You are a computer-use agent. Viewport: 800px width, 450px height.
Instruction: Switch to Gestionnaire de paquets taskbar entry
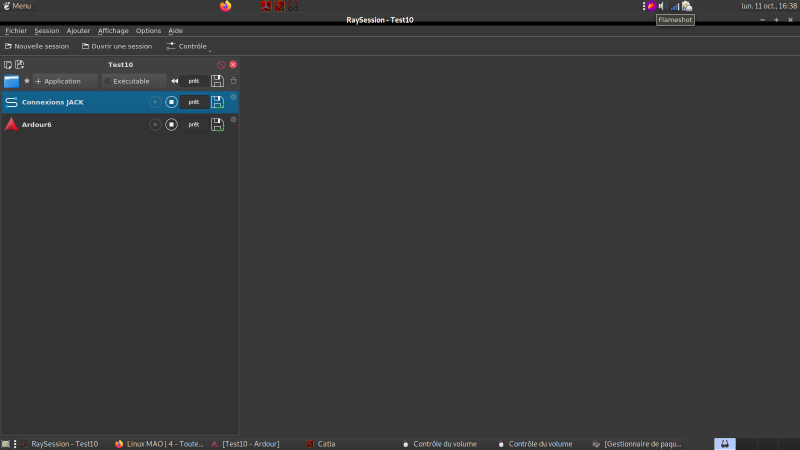(x=637, y=444)
